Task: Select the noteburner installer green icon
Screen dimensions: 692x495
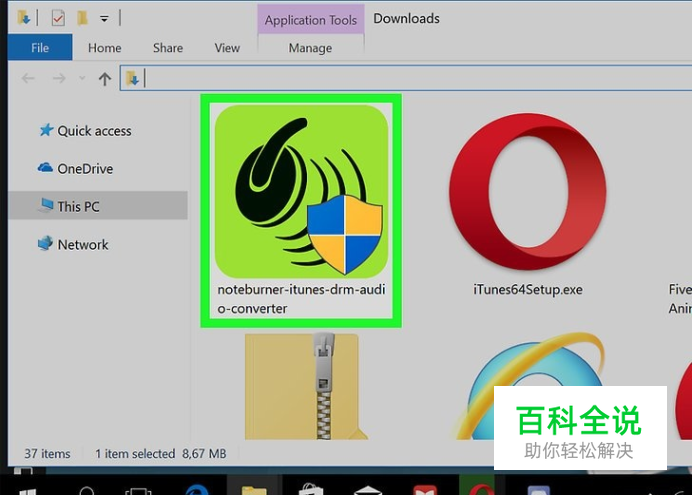Action: pyautogui.click(x=301, y=191)
